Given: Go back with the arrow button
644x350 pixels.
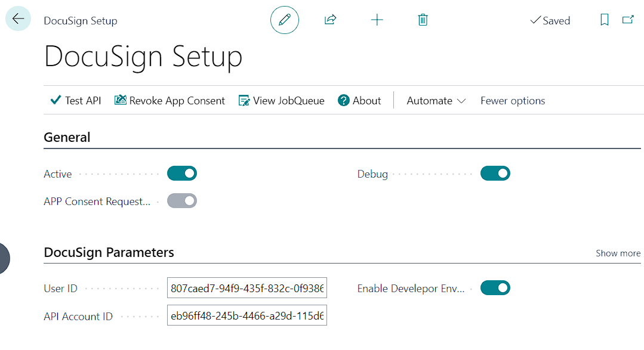Looking at the screenshot, I should 18,19.
